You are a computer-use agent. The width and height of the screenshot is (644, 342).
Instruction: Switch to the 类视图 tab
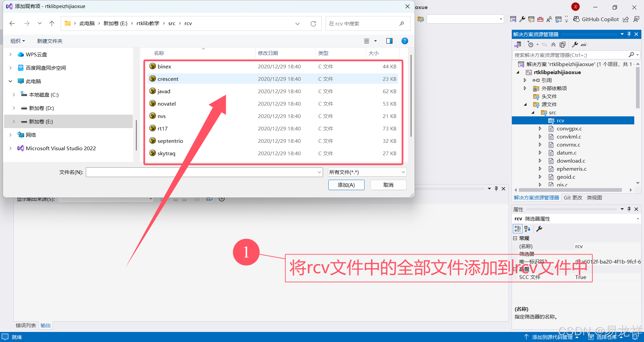(x=594, y=197)
